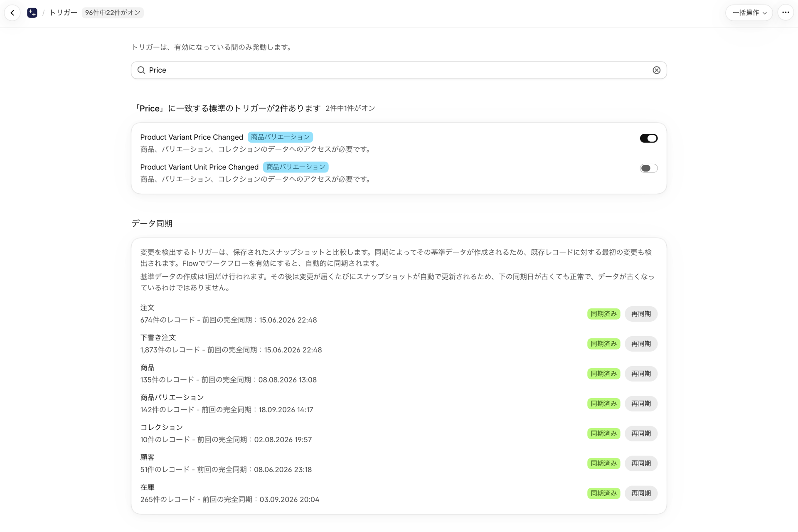This screenshot has height=532, width=798.
Task: Click 商品バリエーション tag on Unit Price Changed row
Action: (296, 167)
